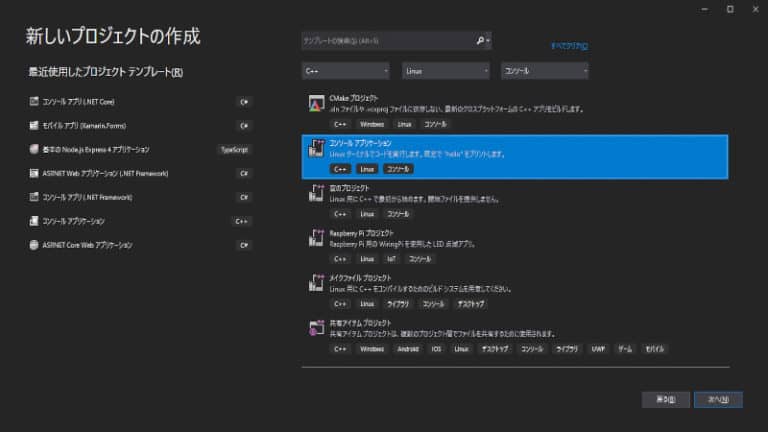Click icon of recent ASP.NET Core Web アプリケーション
768x432 pixels.
34,245
